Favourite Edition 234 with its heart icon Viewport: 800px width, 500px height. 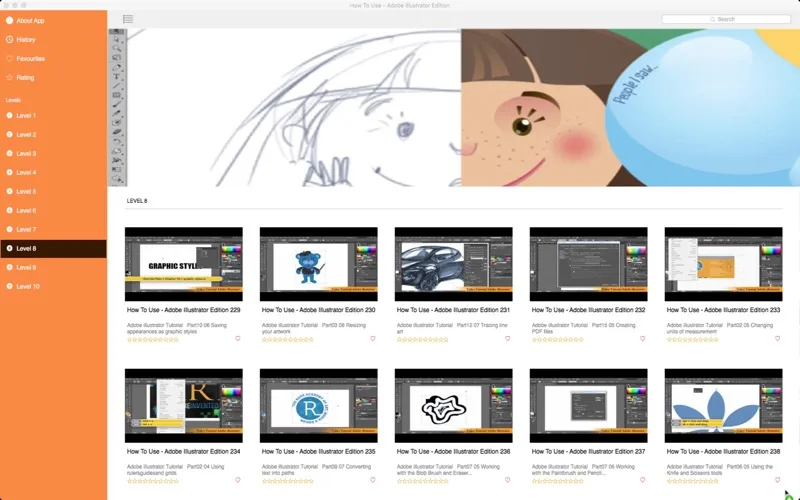pyautogui.click(x=238, y=480)
